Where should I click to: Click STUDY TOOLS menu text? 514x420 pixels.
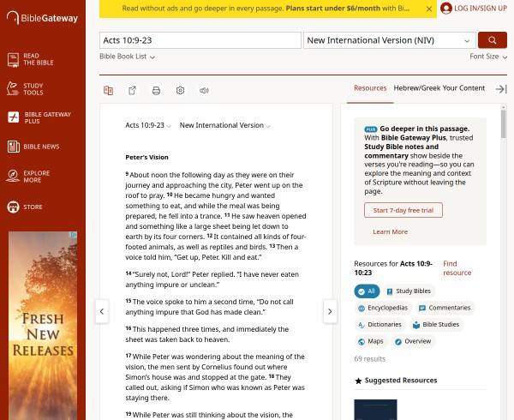33,89
